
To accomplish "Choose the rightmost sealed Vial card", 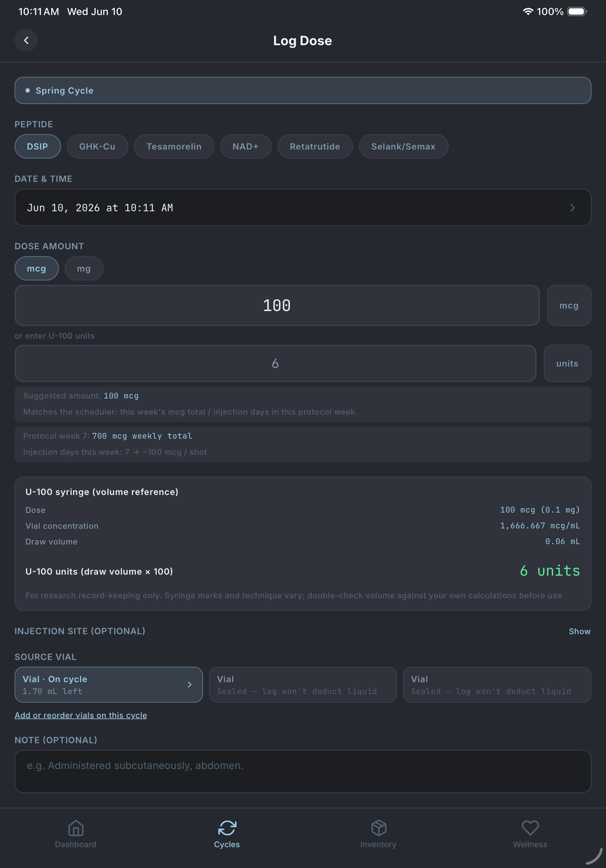I will [497, 685].
